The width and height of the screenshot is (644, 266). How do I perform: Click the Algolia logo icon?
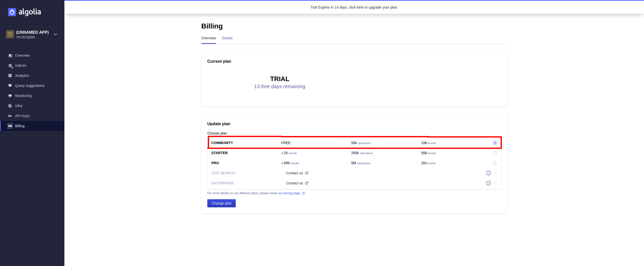[x=12, y=12]
